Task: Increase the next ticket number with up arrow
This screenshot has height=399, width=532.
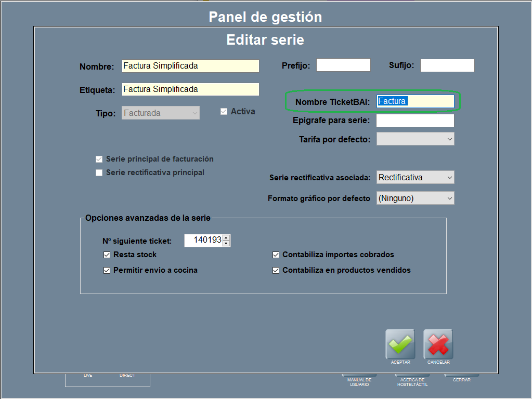Action: pos(226,237)
